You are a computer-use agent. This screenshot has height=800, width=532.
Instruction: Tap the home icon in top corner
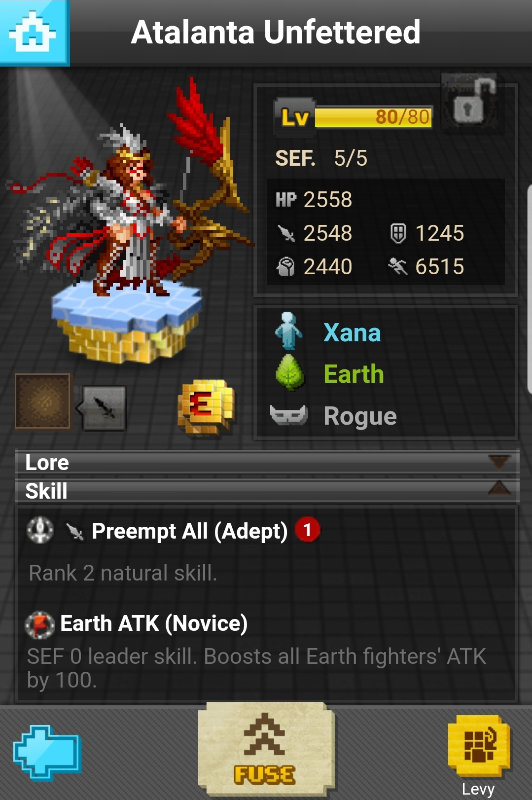(35, 33)
